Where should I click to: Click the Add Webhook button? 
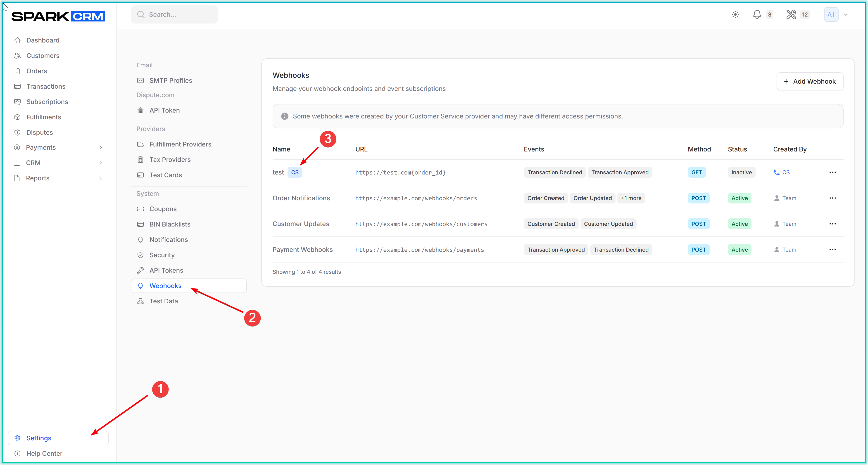coord(810,81)
